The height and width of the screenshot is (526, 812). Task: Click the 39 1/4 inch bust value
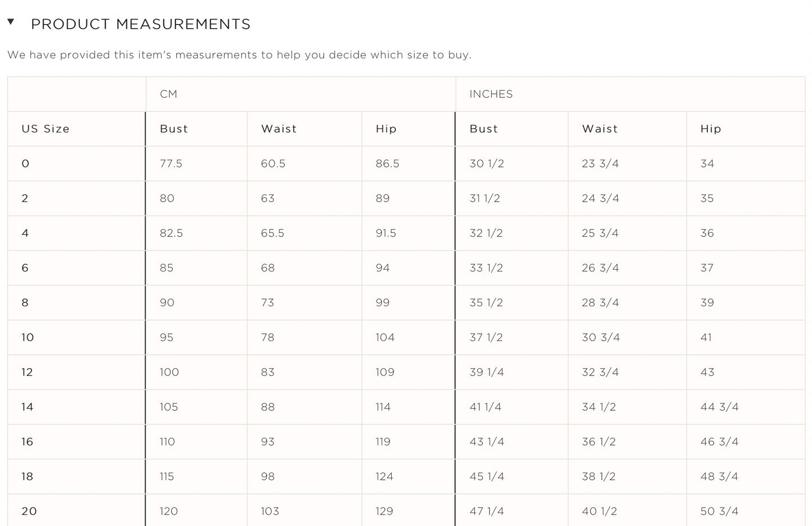pos(487,372)
